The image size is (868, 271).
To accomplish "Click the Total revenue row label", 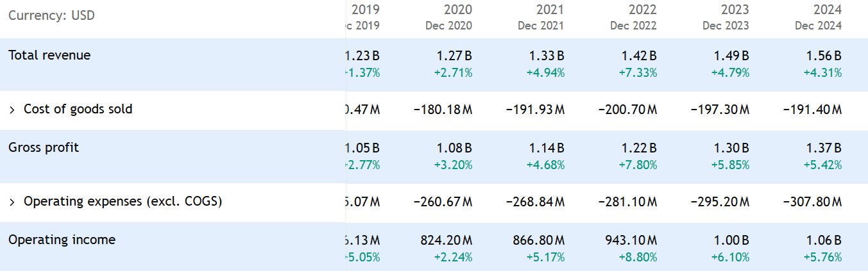I will click(49, 55).
